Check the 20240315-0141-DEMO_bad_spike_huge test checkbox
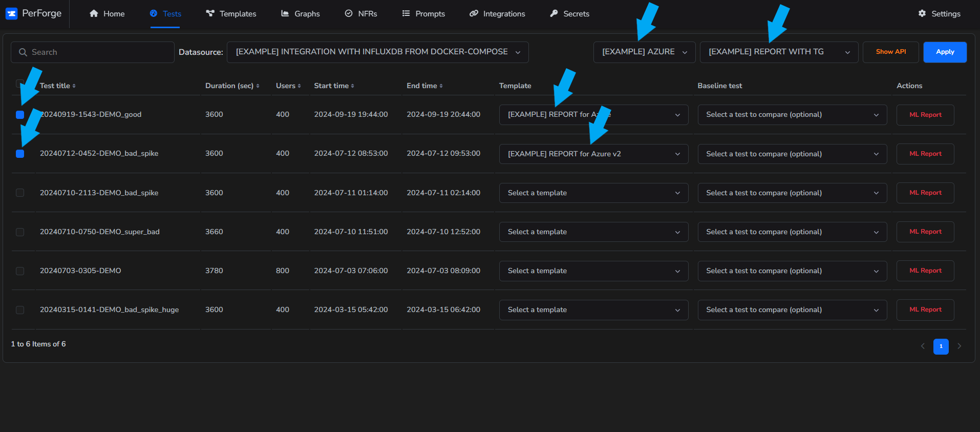Viewport: 980px width, 432px height. point(20,310)
